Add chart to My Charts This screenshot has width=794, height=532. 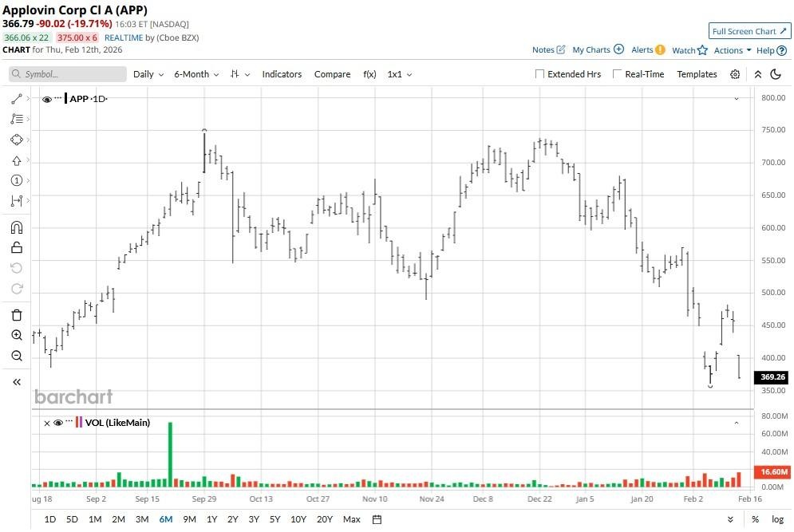click(x=598, y=49)
